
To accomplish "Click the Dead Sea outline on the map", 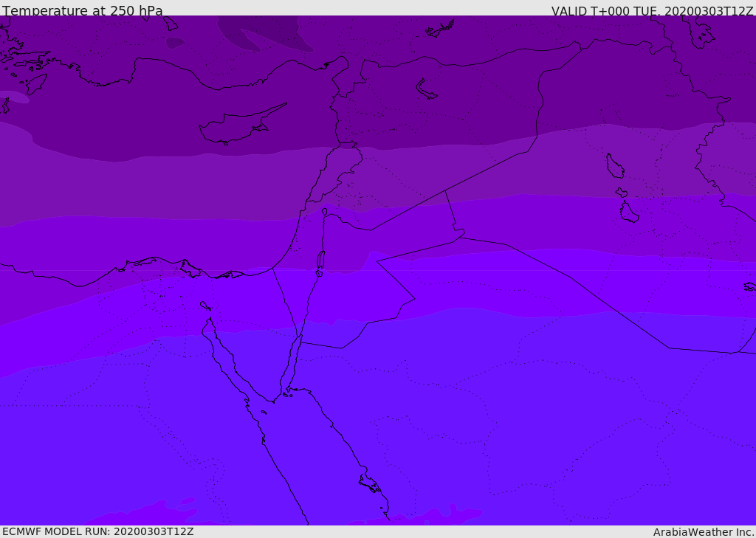I will click(x=320, y=260).
